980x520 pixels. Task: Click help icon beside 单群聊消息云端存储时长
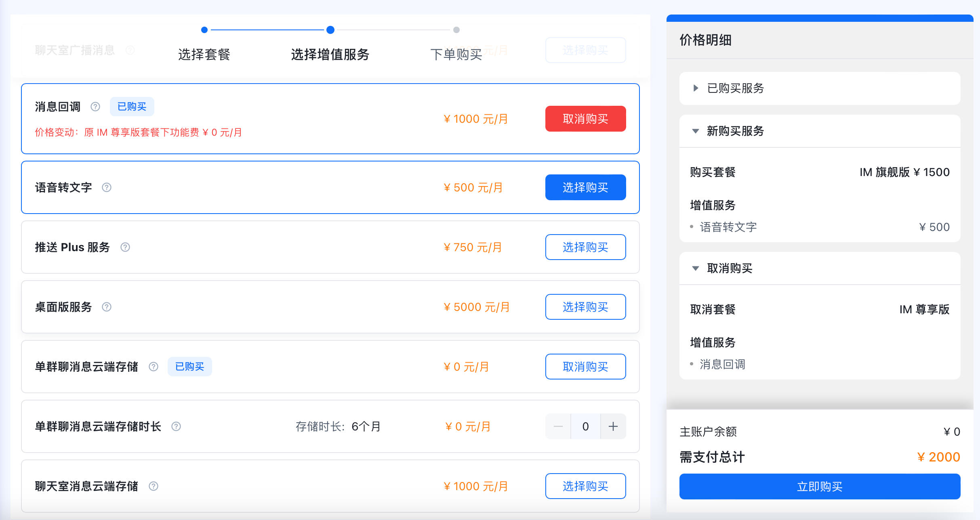pyautogui.click(x=176, y=426)
